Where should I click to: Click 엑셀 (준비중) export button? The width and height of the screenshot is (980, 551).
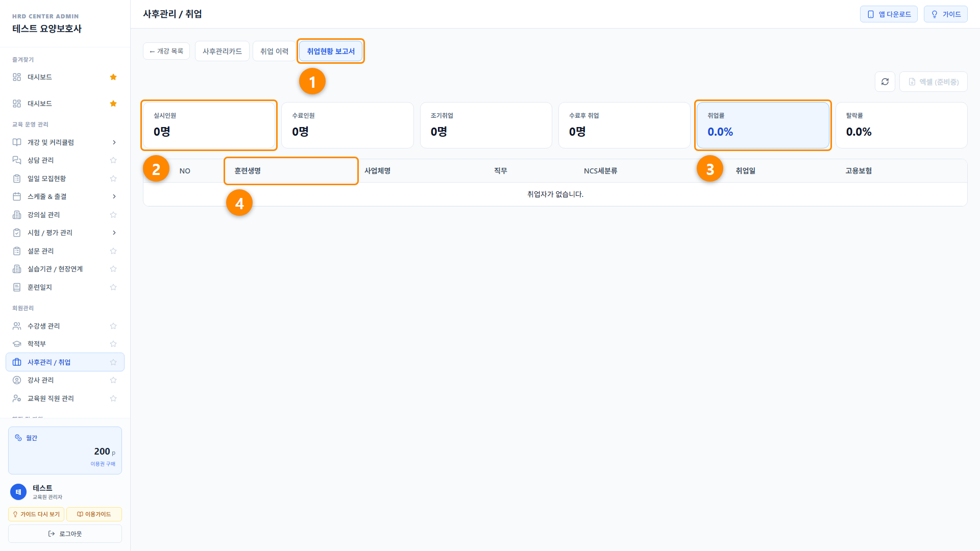pyautogui.click(x=934, y=82)
